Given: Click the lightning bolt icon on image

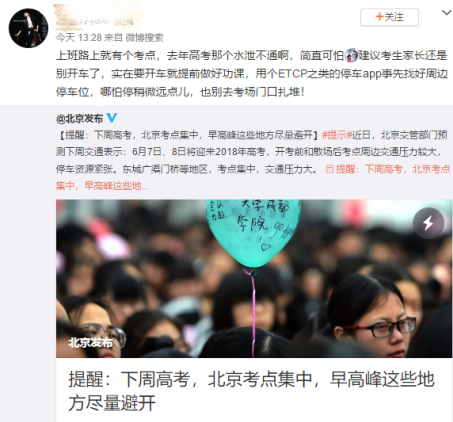Looking at the screenshot, I should point(428,223).
